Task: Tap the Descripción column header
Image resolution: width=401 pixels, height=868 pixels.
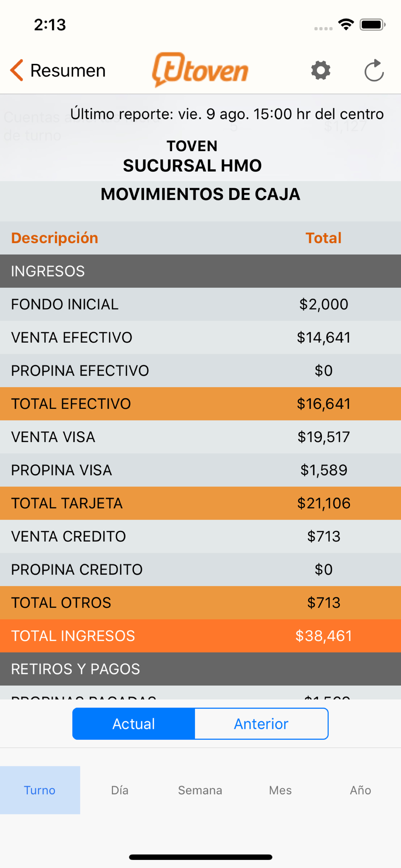Action: tap(55, 238)
